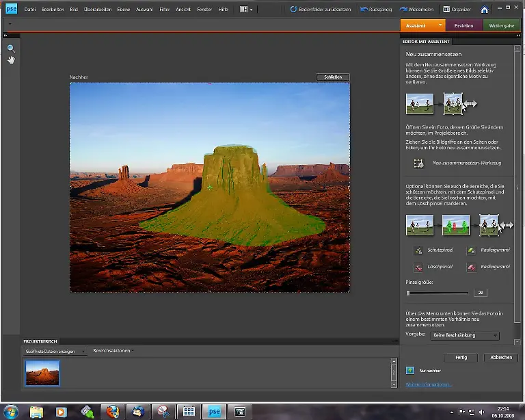This screenshot has height=420, width=525.
Task: Click the Home icon in top bar
Action: click(484, 10)
